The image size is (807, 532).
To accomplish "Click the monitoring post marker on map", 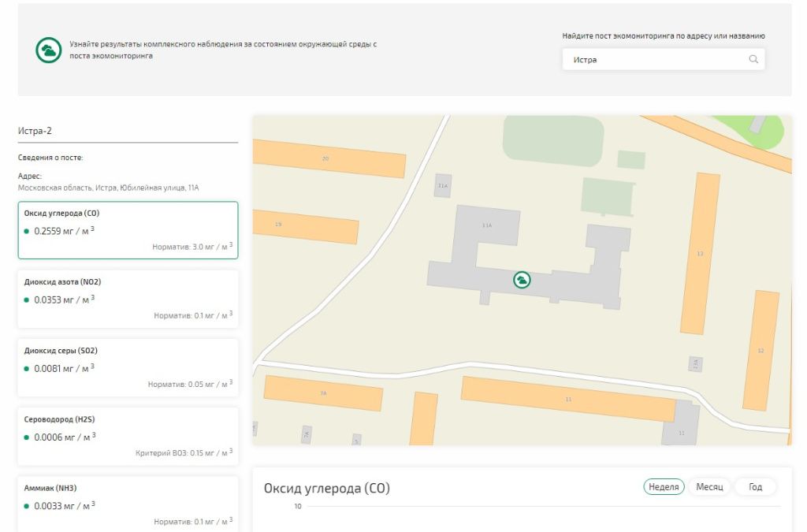I will click(x=521, y=280).
